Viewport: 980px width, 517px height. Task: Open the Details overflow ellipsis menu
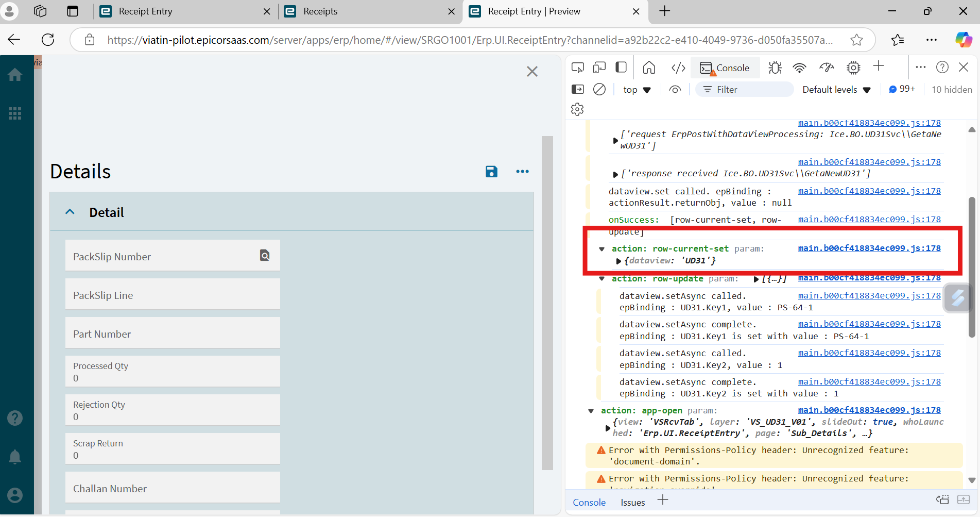[522, 172]
